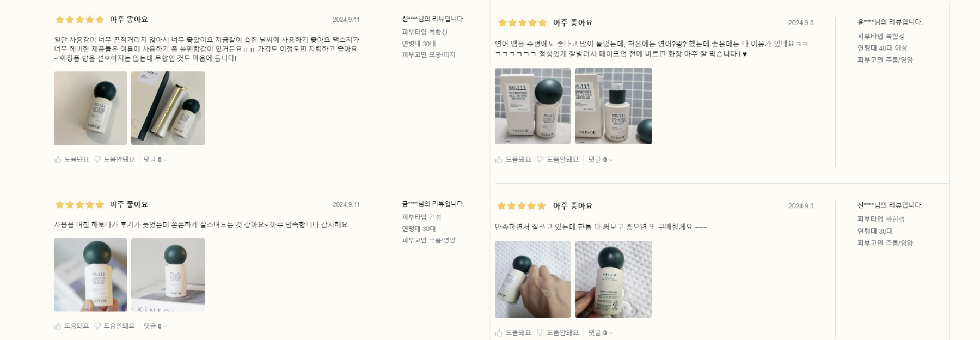The image size is (980, 340).
Task: View hand swatch photo with serum
Action: tap(532, 279)
